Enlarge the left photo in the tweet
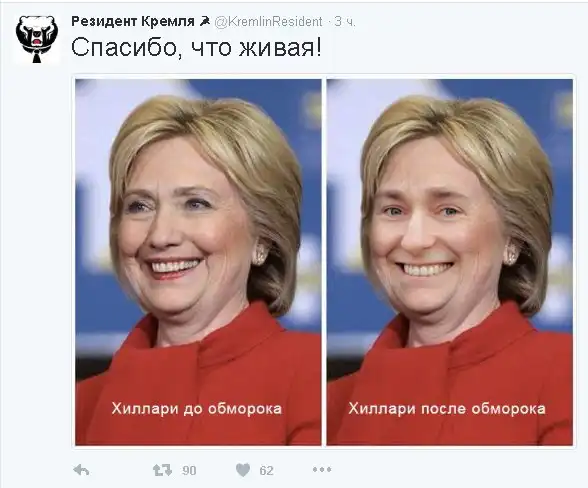Viewport: 588px width, 488px height. click(x=198, y=262)
